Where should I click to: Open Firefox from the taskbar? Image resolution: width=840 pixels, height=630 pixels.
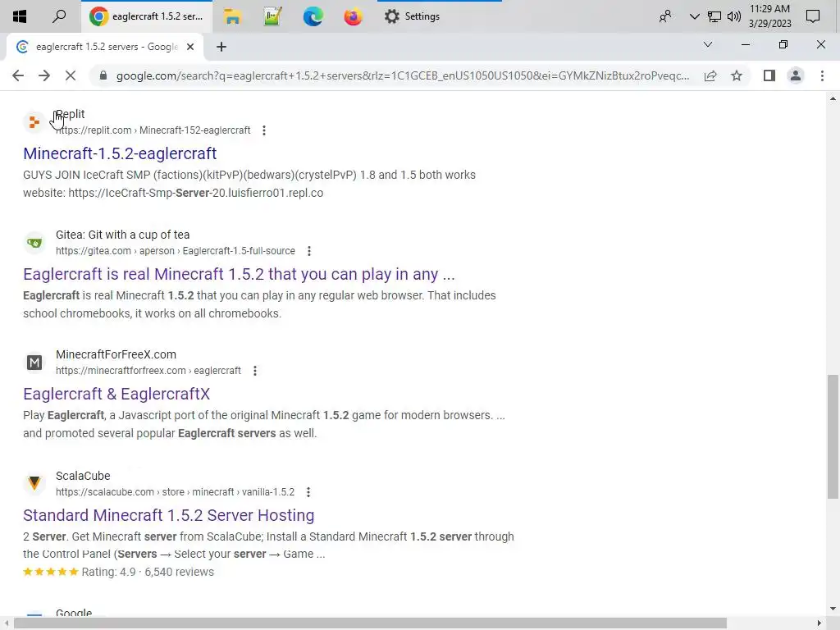coord(353,16)
